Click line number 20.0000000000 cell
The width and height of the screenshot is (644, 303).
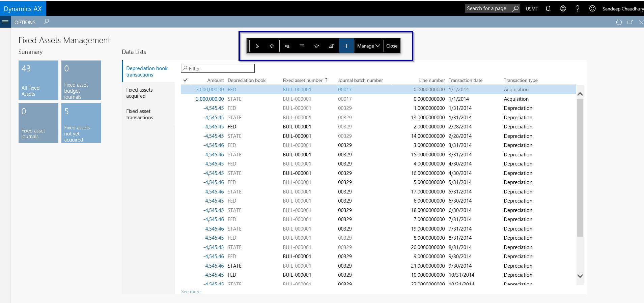[428, 247]
